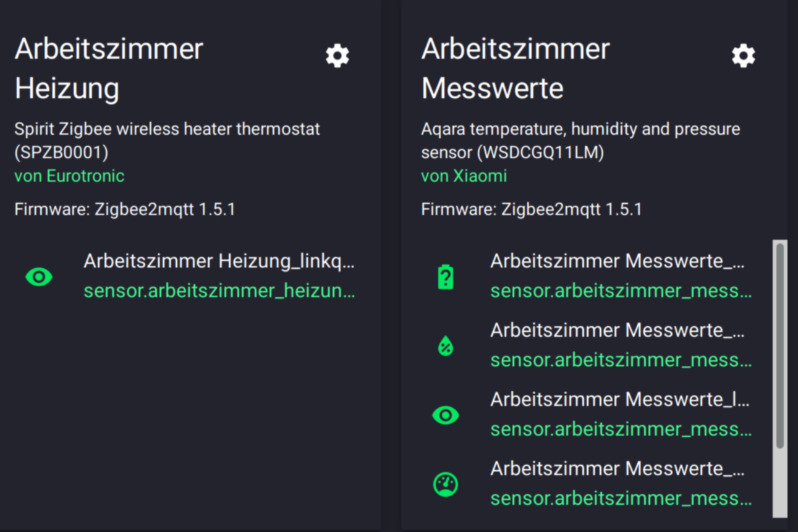Screen dimensions: 798x532
Task: Click the battery icon in Messwerte card
Action: point(445,277)
